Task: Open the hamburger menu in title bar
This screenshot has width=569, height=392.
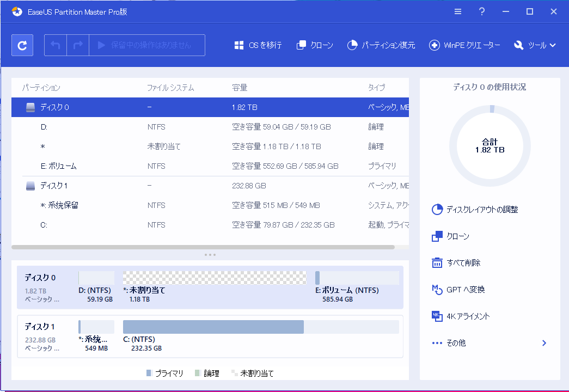Action: click(x=458, y=11)
